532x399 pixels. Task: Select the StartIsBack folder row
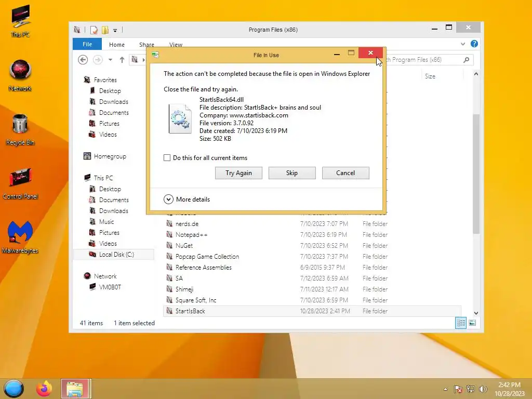click(x=312, y=311)
